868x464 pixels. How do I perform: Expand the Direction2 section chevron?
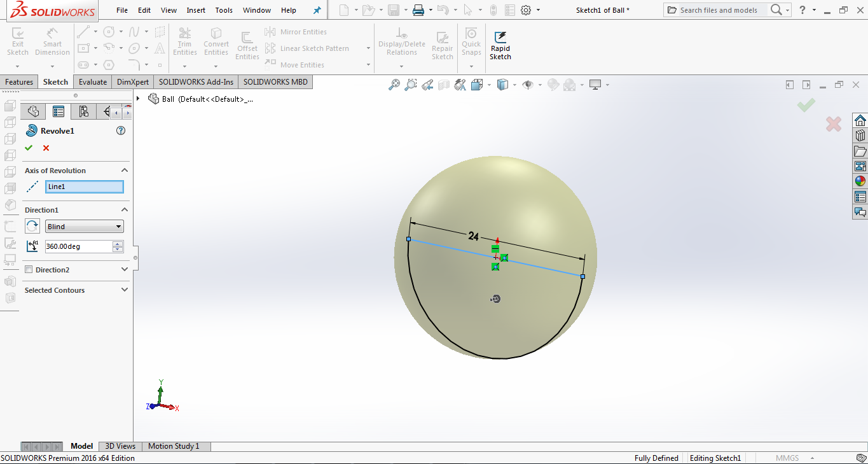pos(125,269)
